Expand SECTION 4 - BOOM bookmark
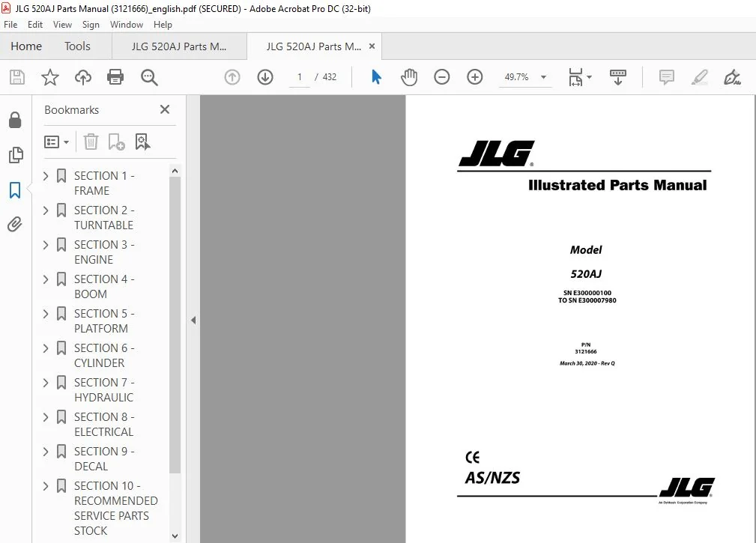The height and width of the screenshot is (543, 756). 46,279
